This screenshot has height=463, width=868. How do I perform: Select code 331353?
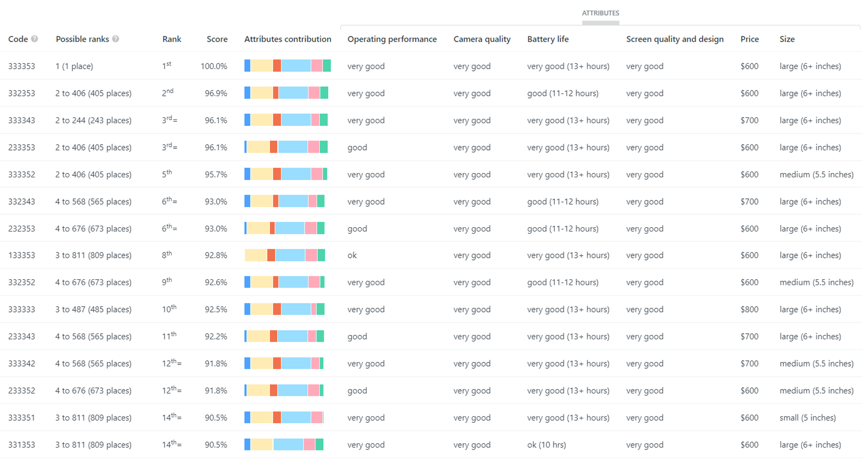click(21, 445)
